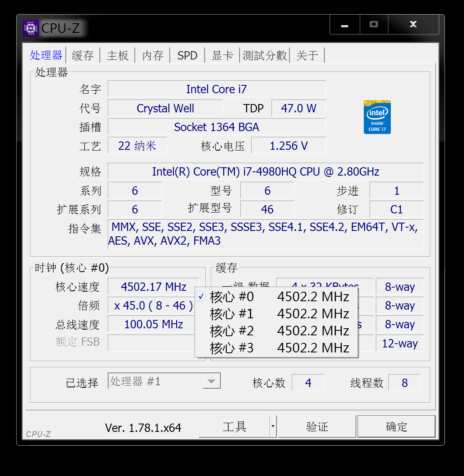
Task: Open the SPD tab
Action: pyautogui.click(x=187, y=55)
